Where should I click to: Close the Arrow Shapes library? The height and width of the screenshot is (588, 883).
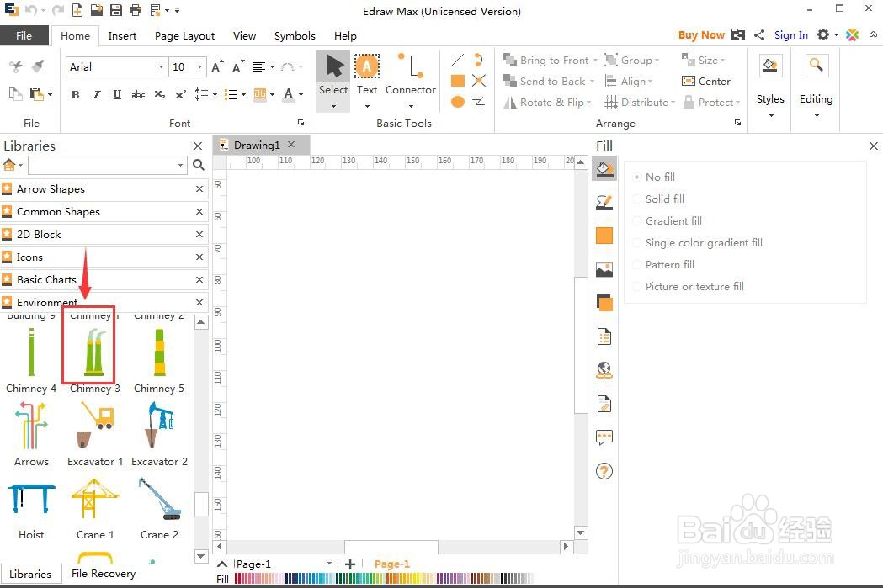(199, 189)
